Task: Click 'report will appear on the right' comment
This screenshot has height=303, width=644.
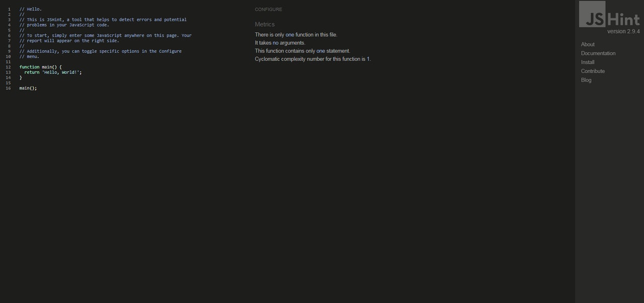Action: point(69,41)
